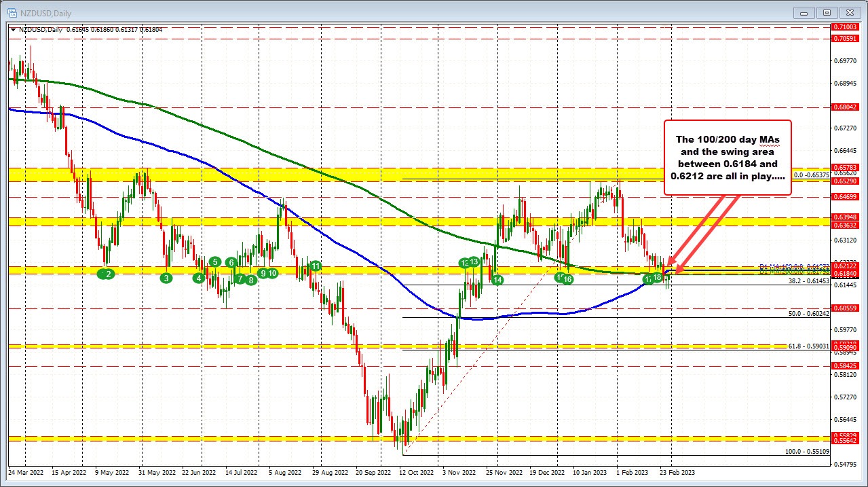Select the 100.0 - 0.55109 Fibonacci label
Image resolution: width=868 pixels, height=487 pixels.
point(808,451)
